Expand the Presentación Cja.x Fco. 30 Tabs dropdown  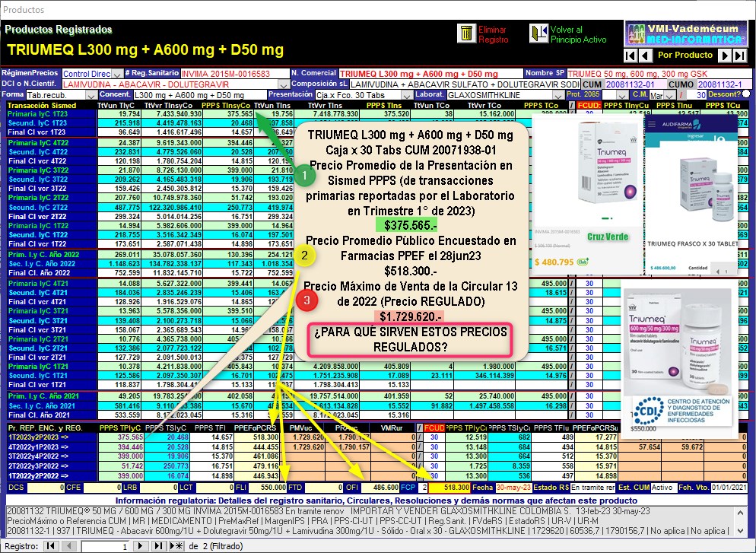pos(406,94)
